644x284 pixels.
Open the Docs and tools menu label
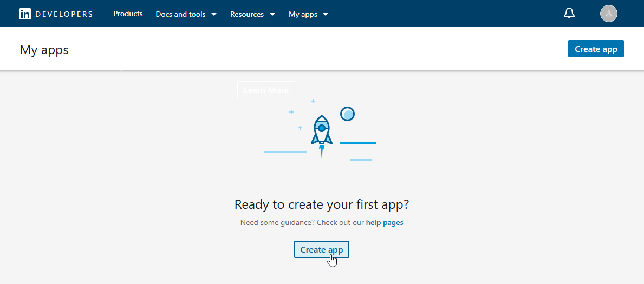180,15
